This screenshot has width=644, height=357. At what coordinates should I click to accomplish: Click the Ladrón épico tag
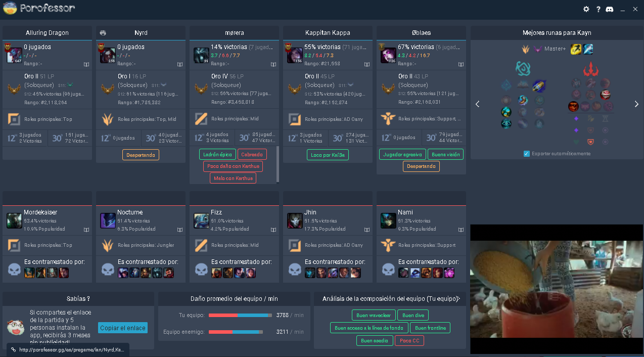[x=217, y=154]
